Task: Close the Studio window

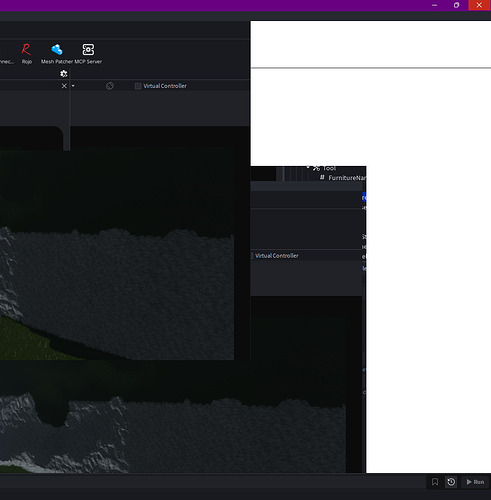Action: point(479,5)
